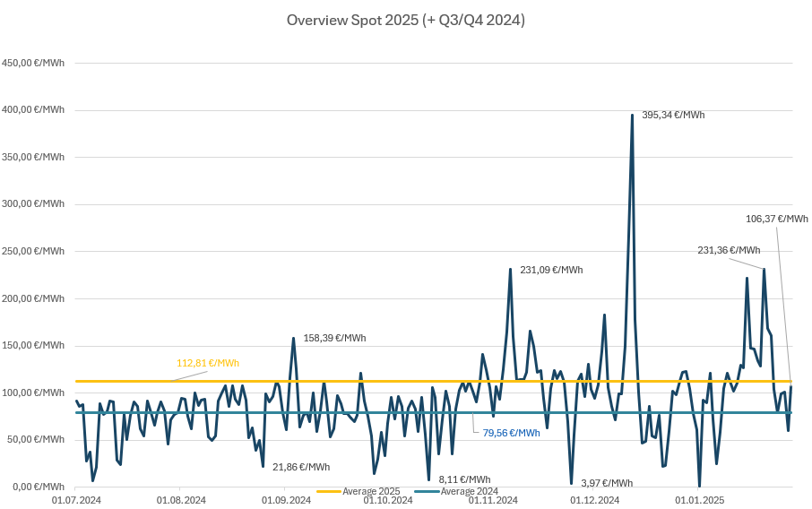Viewport: 812px width, 509px height.
Task: Select the 231,09 €/MWh data label
Action: (551, 270)
